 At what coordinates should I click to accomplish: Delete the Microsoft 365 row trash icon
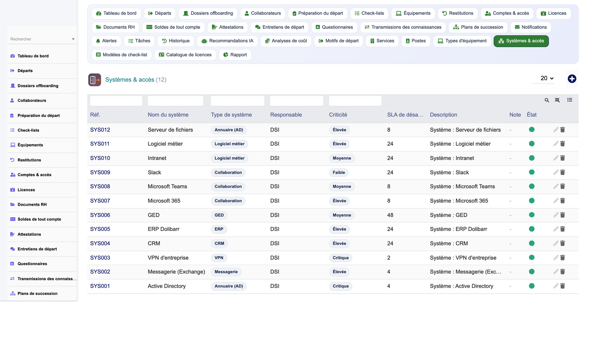point(563,201)
